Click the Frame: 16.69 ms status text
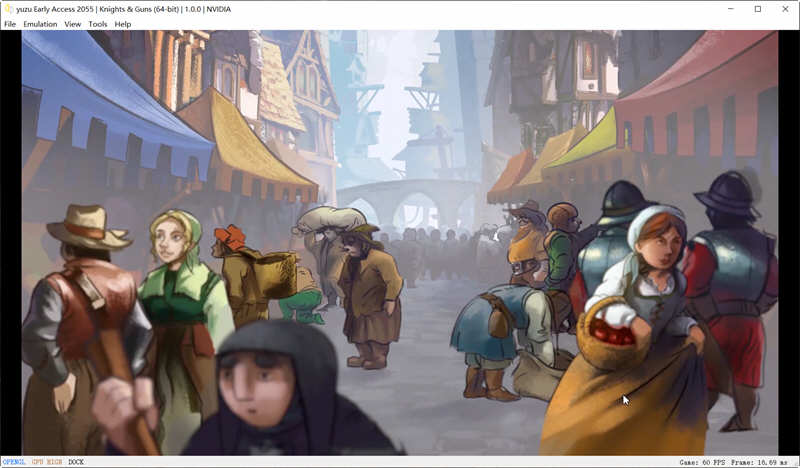 (x=760, y=462)
